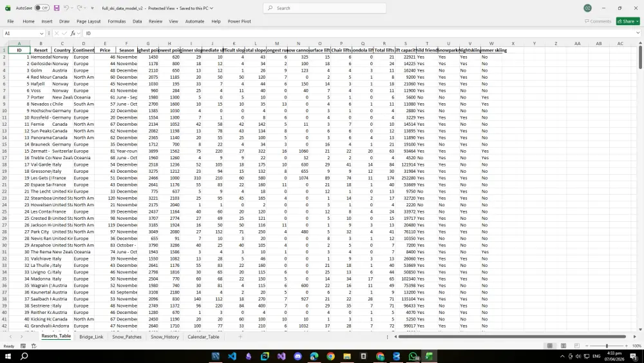This screenshot has width=644, height=363.
Task: Open the Draw ribbon tab
Action: pos(64,21)
